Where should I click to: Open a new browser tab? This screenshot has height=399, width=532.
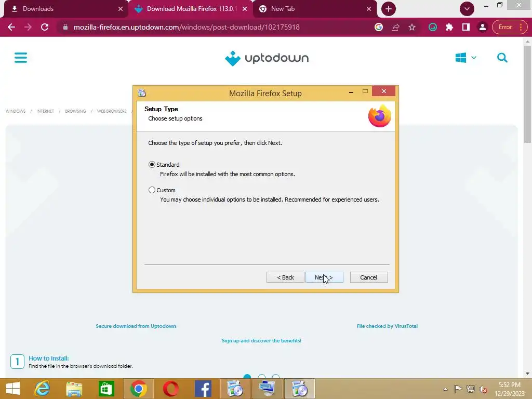389,9
